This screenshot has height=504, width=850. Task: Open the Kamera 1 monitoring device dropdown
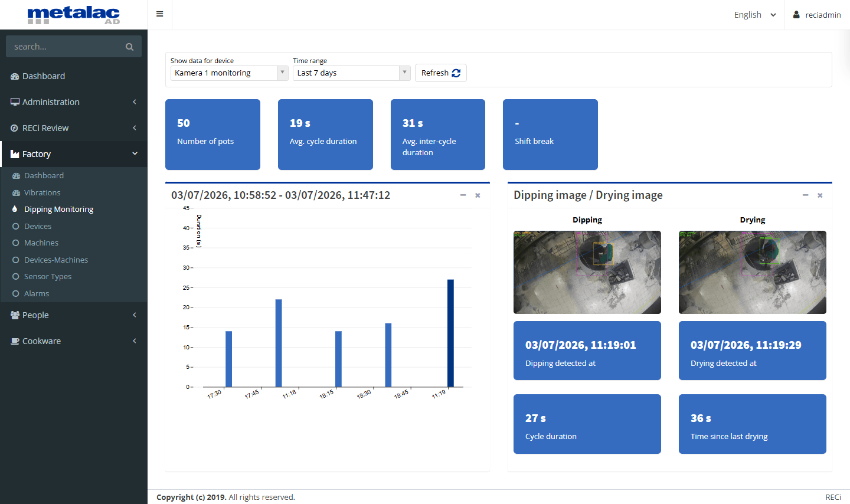coord(230,73)
